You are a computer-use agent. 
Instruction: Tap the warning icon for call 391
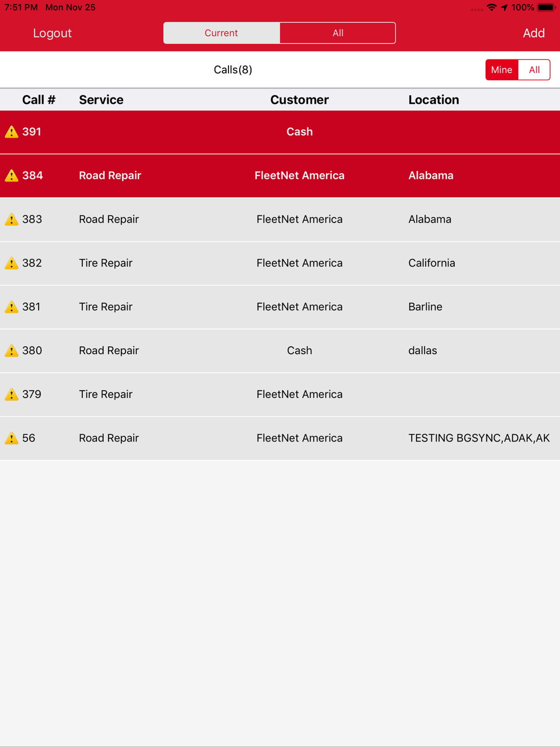[x=11, y=132]
